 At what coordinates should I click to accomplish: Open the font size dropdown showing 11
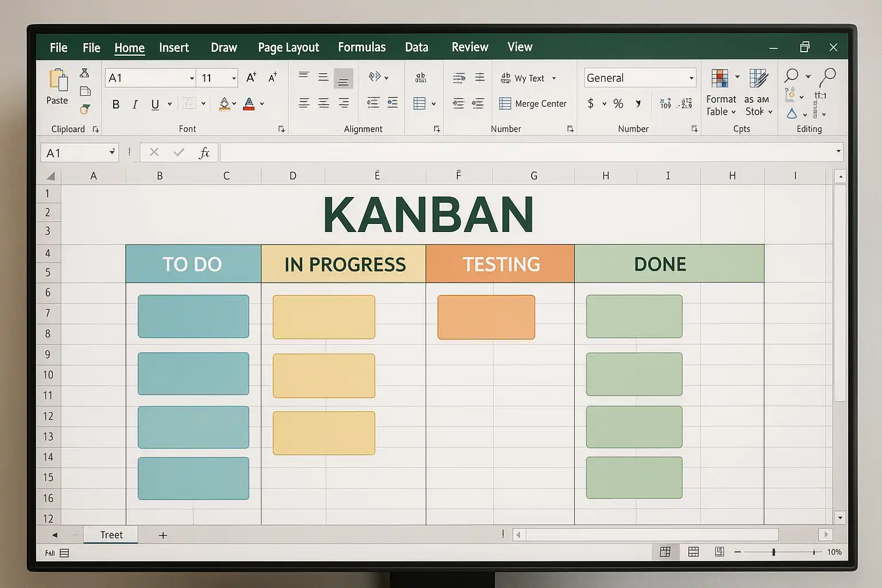234,78
